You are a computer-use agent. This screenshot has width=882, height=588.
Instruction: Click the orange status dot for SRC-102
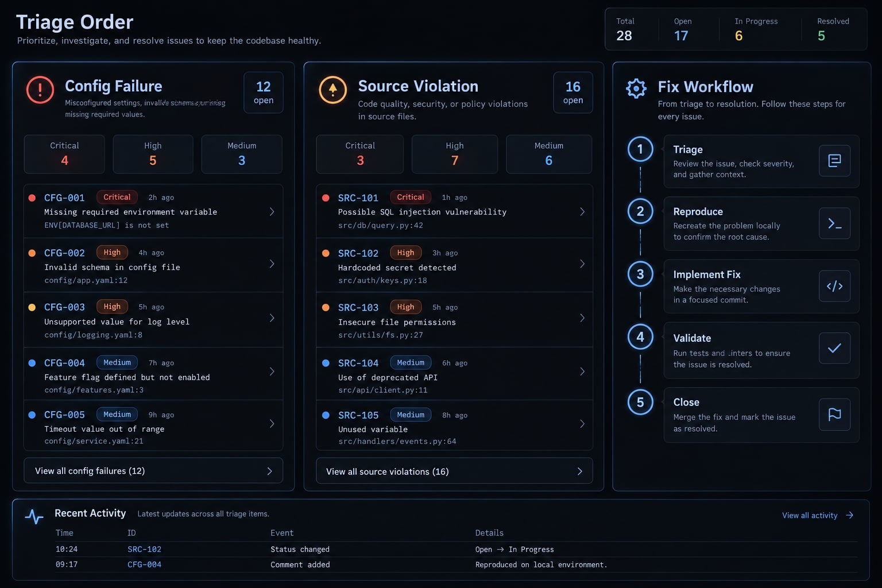326,253
